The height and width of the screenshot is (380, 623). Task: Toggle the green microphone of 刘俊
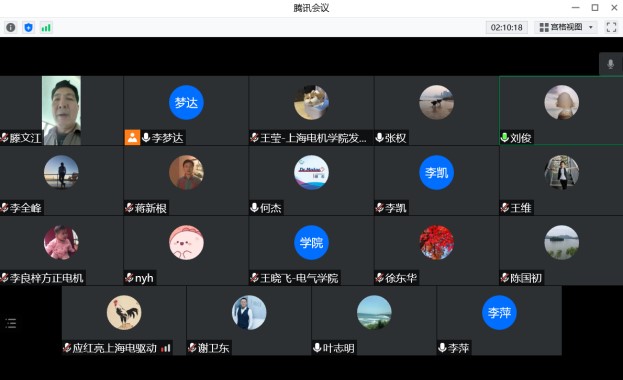tap(504, 138)
